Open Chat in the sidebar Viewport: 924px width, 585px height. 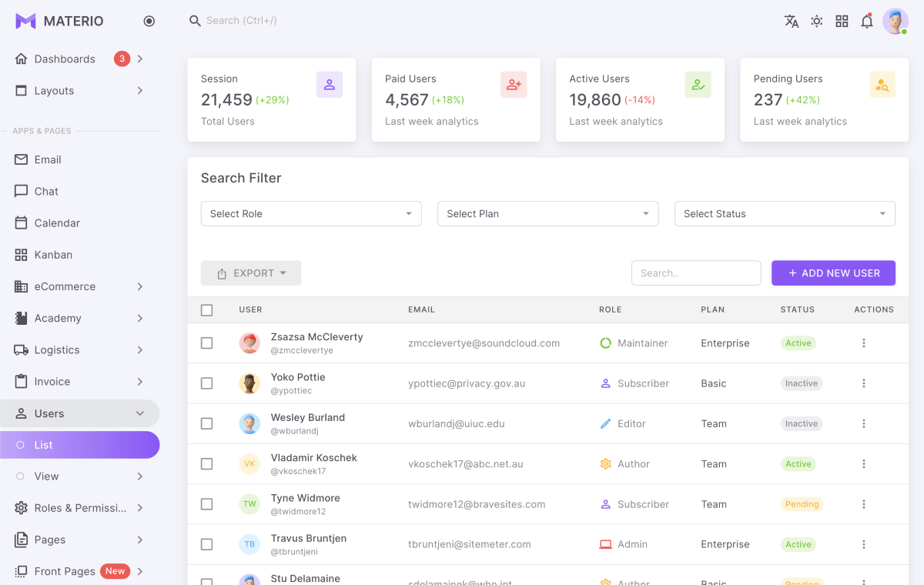[x=80, y=192]
